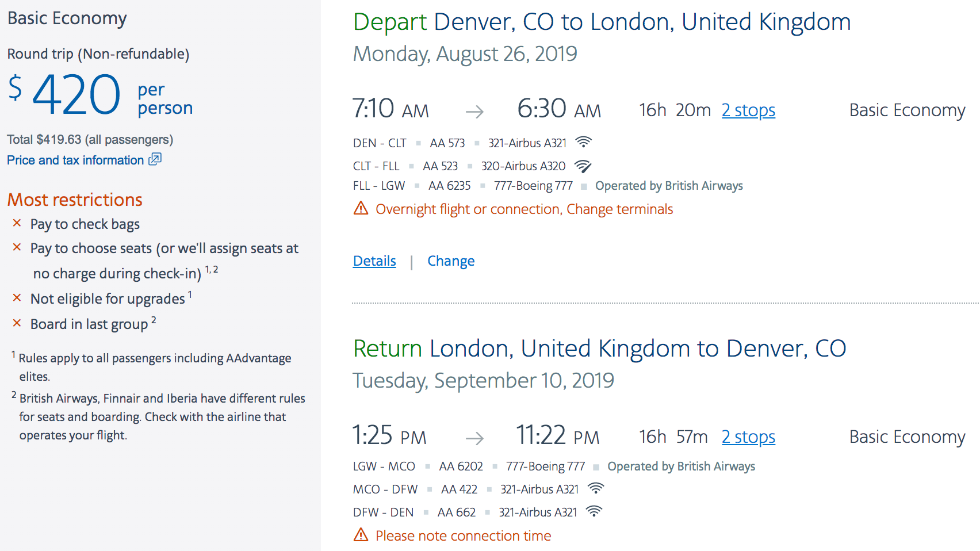
Task: Click X icon beside Pay to check bags
Action: [17, 223]
